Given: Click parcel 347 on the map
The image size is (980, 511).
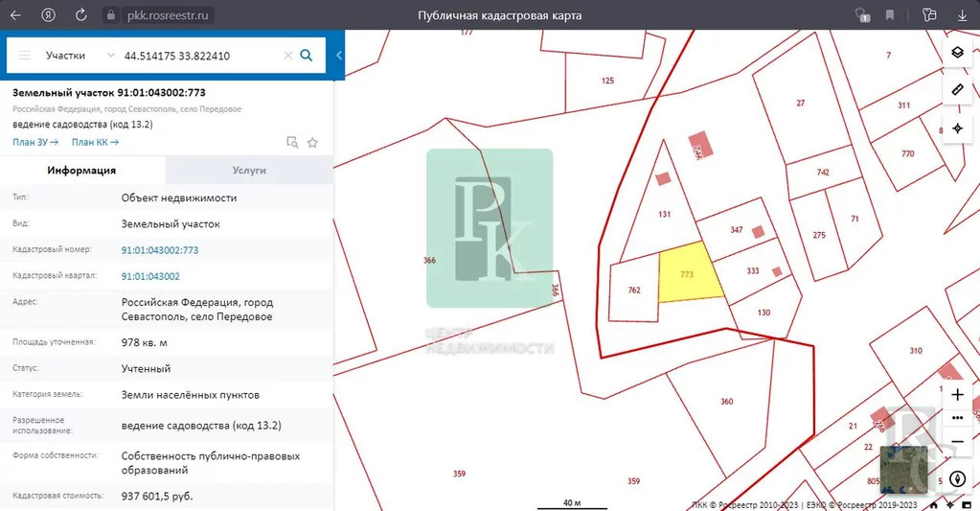Looking at the screenshot, I should [737, 230].
